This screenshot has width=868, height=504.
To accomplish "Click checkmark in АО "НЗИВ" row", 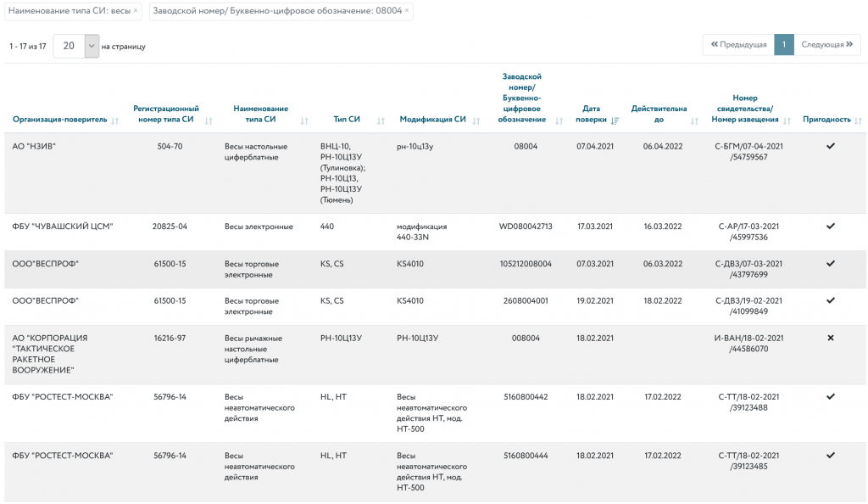I will click(831, 146).
